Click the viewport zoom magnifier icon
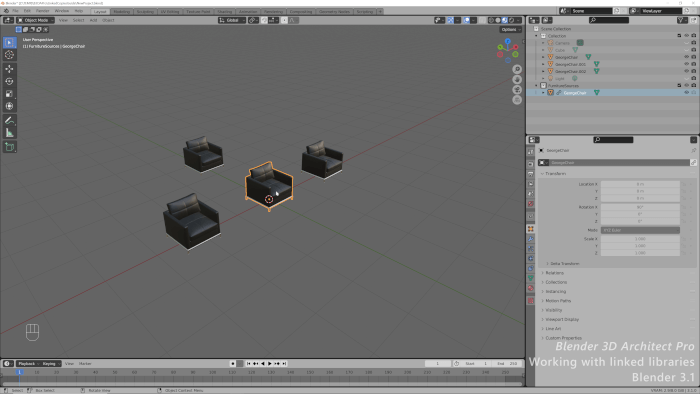This screenshot has height=394, width=700. 517,69
